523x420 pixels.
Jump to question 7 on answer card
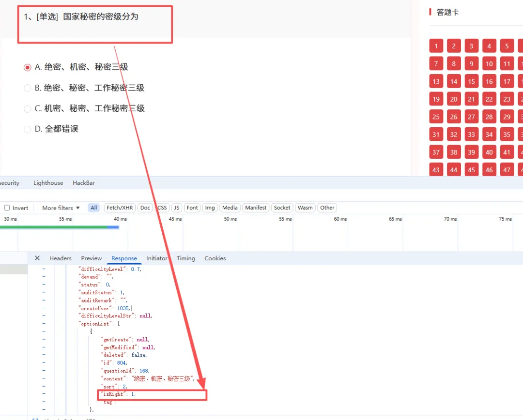[x=436, y=64]
